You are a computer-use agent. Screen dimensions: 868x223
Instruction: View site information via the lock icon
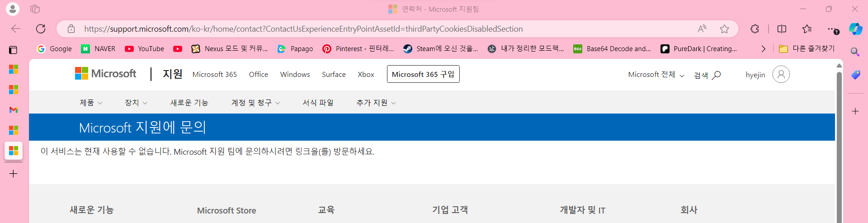click(71, 29)
